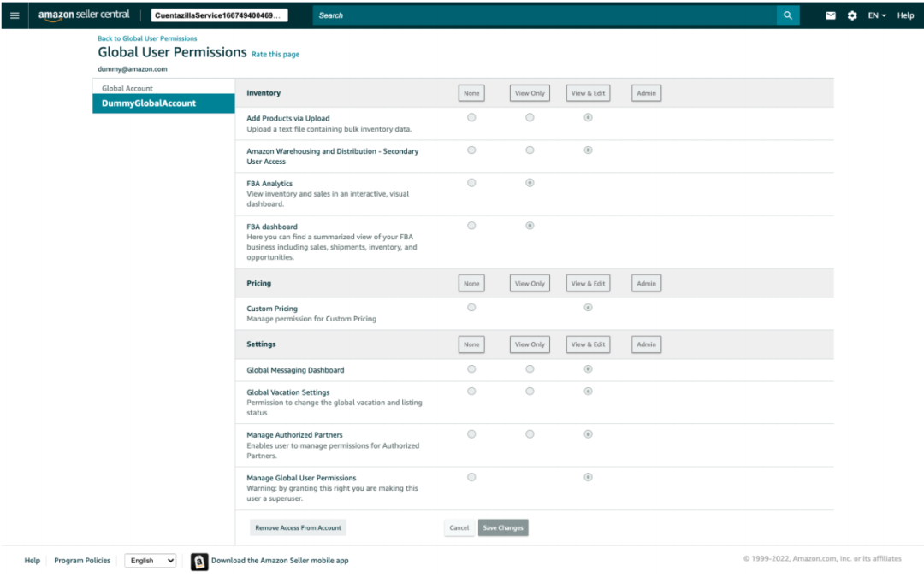Select None for FBA Analytics

click(471, 183)
